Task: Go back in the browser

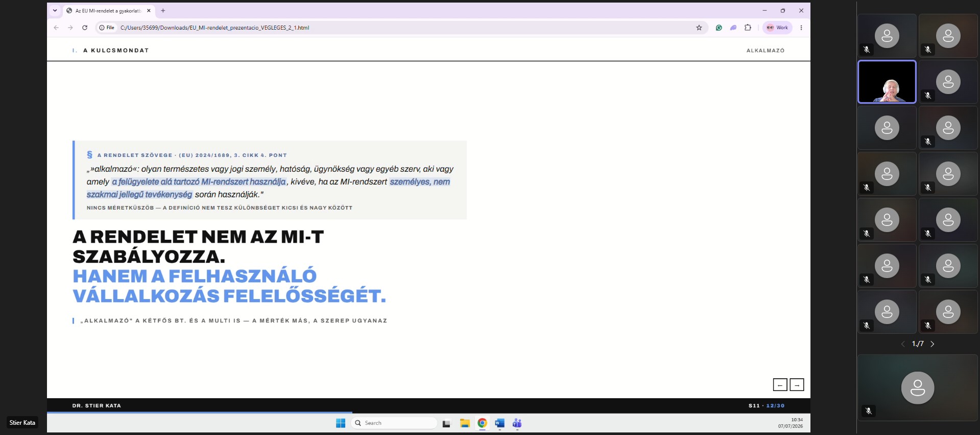Action: pos(56,28)
